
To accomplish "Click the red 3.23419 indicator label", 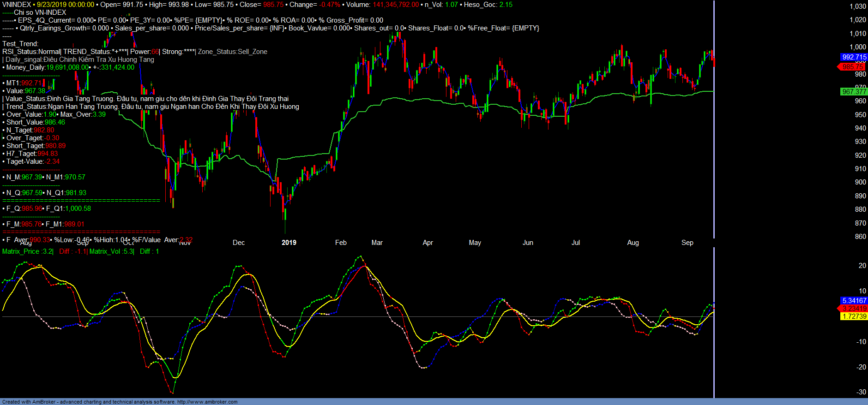I will 854,309.
